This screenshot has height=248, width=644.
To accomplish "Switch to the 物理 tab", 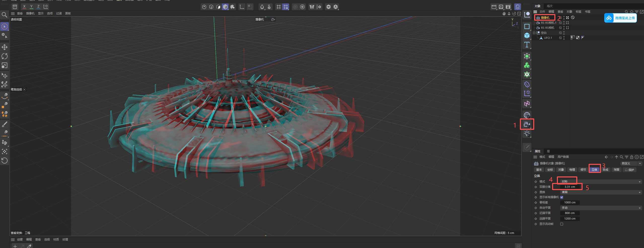I will 572,170.
